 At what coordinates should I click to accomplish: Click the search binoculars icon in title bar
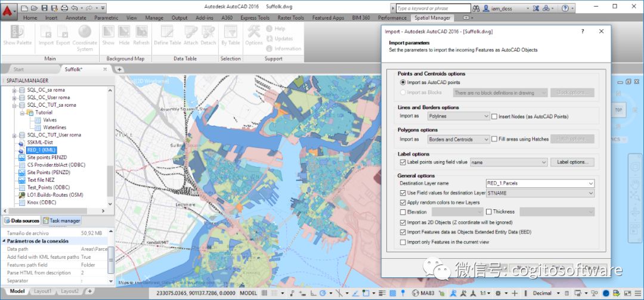(476, 8)
